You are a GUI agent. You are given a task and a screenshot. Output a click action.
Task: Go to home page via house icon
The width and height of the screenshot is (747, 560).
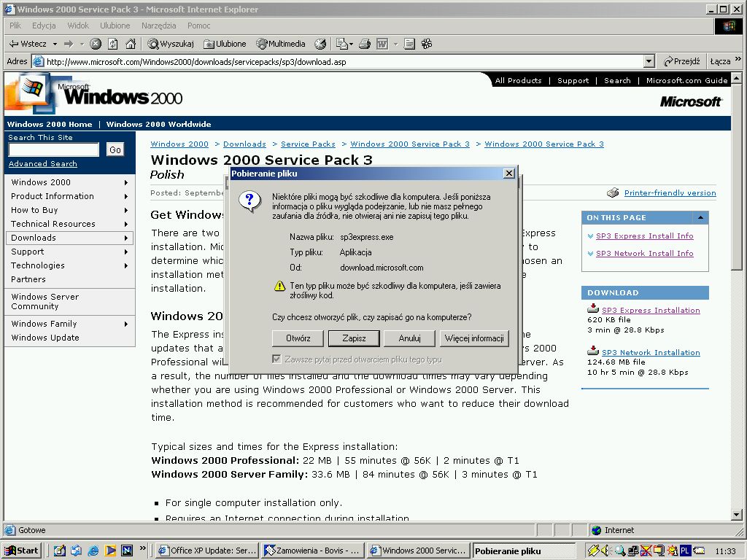[x=131, y=44]
